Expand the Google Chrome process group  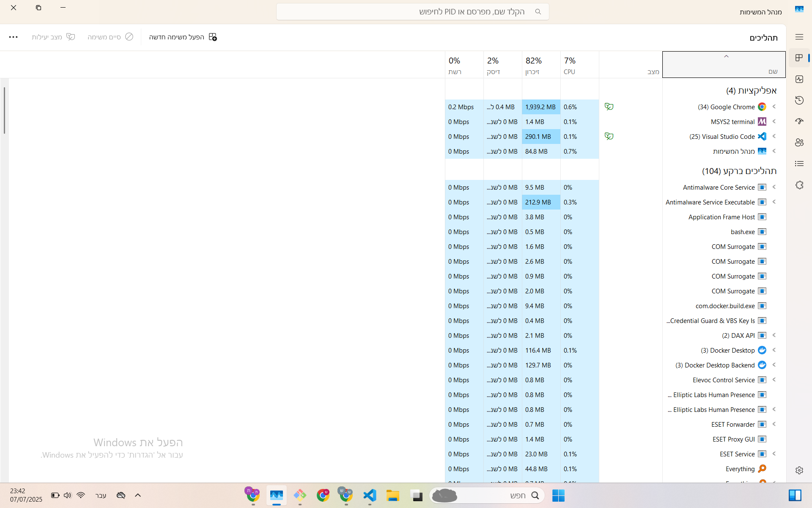[x=774, y=107]
